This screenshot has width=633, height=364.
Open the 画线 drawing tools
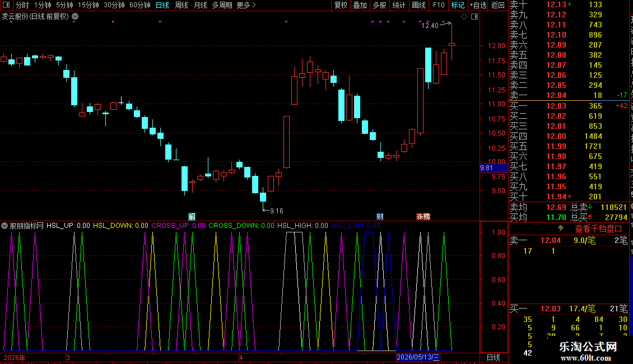(418, 5)
